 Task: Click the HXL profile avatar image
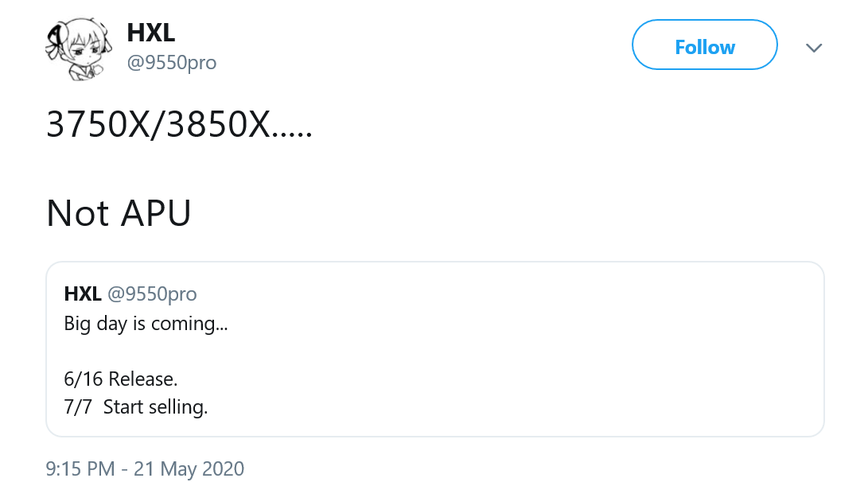74,50
